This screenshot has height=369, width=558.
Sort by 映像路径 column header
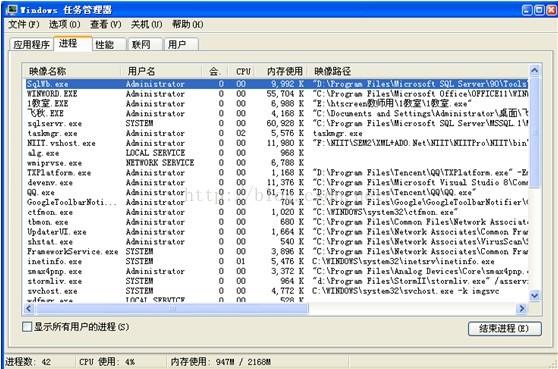pos(418,71)
